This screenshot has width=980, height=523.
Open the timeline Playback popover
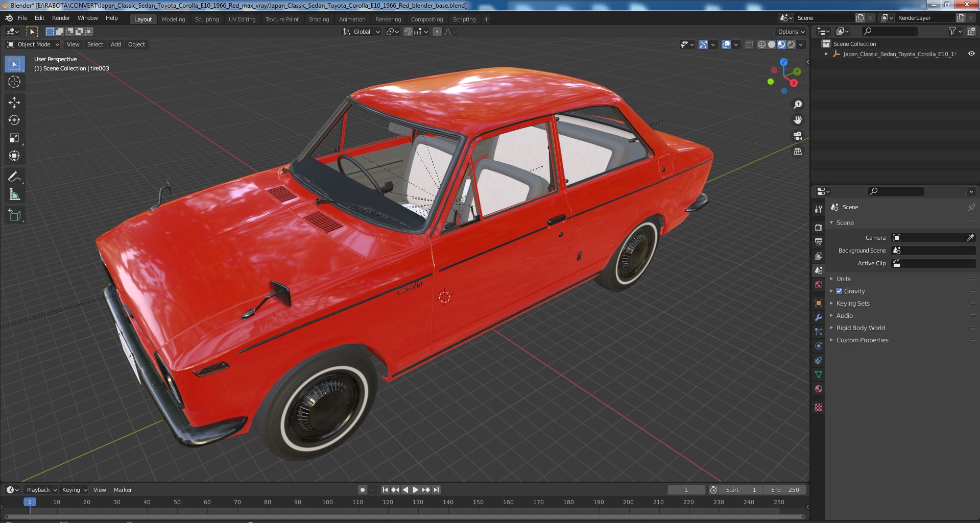[41, 490]
